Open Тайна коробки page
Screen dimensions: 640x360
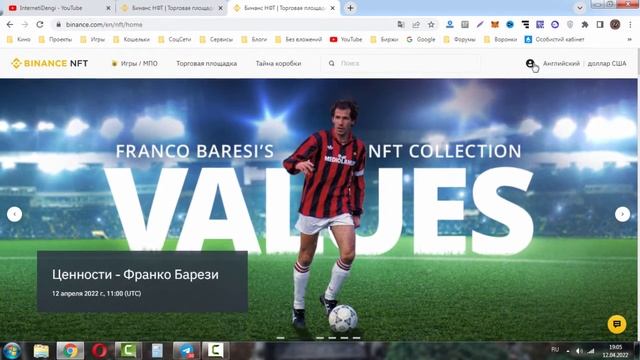(278, 63)
